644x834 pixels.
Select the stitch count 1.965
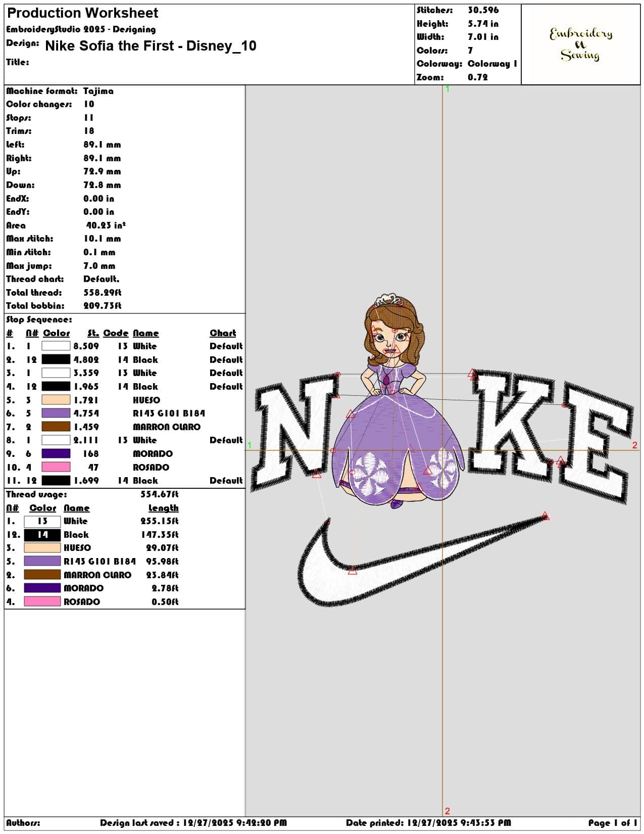tap(86, 387)
